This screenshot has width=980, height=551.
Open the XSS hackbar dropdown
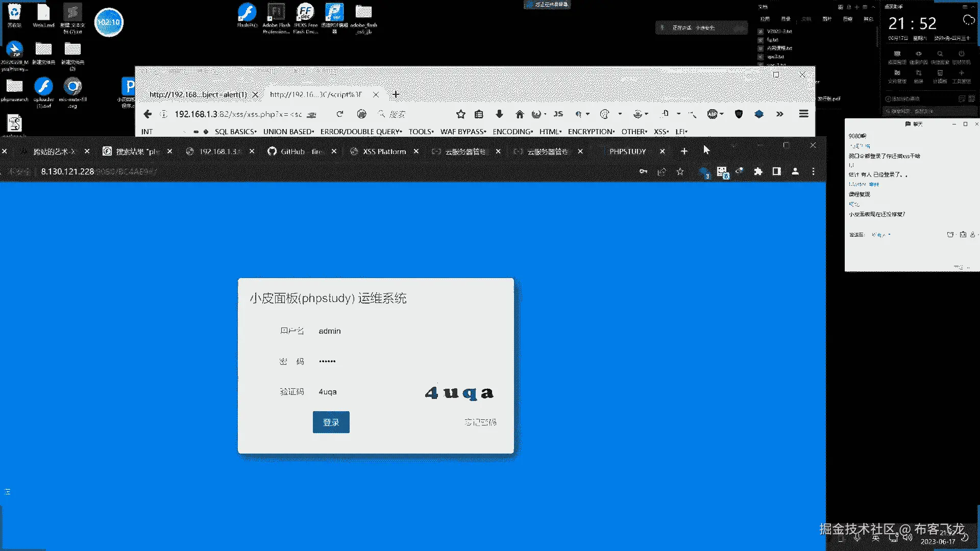661,132
